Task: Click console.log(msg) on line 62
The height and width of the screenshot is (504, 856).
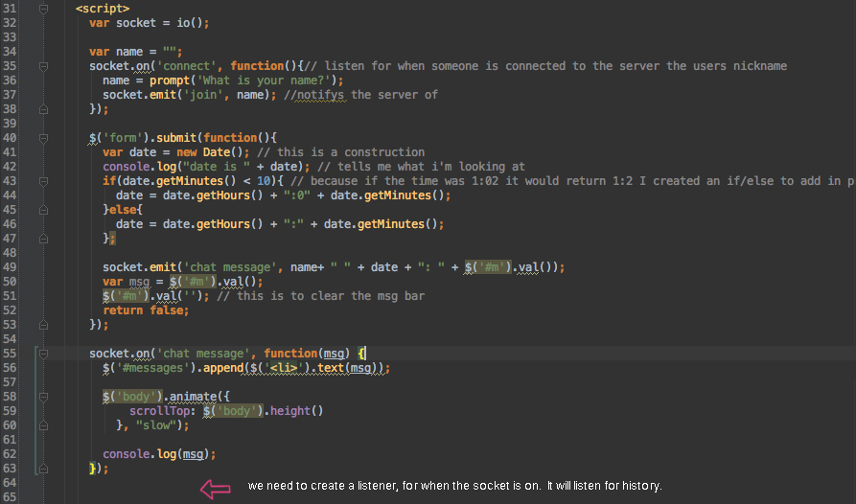Action: point(159,454)
